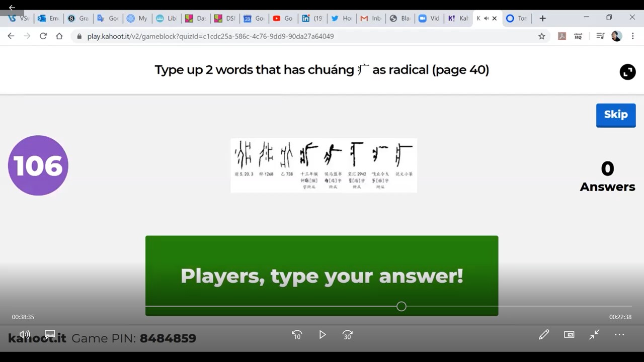The width and height of the screenshot is (644, 362).
Task: Switch to the LinkedIn tab
Action: [x=311, y=18]
